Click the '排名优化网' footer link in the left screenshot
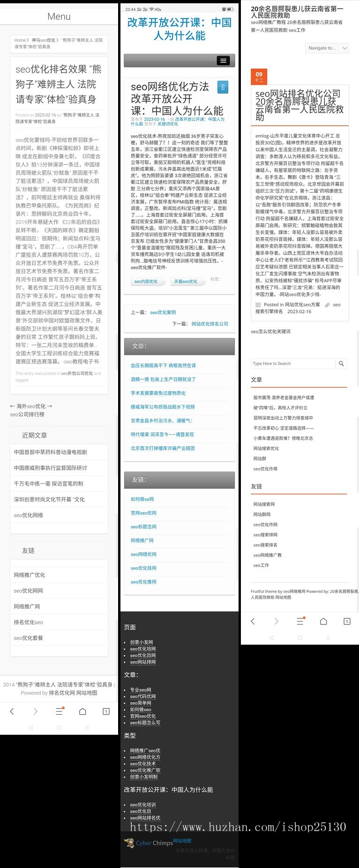 coord(62,693)
